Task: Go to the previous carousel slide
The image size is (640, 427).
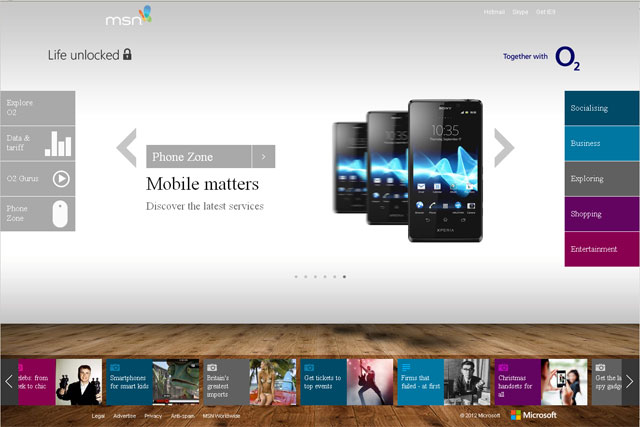Action: pos(126,148)
